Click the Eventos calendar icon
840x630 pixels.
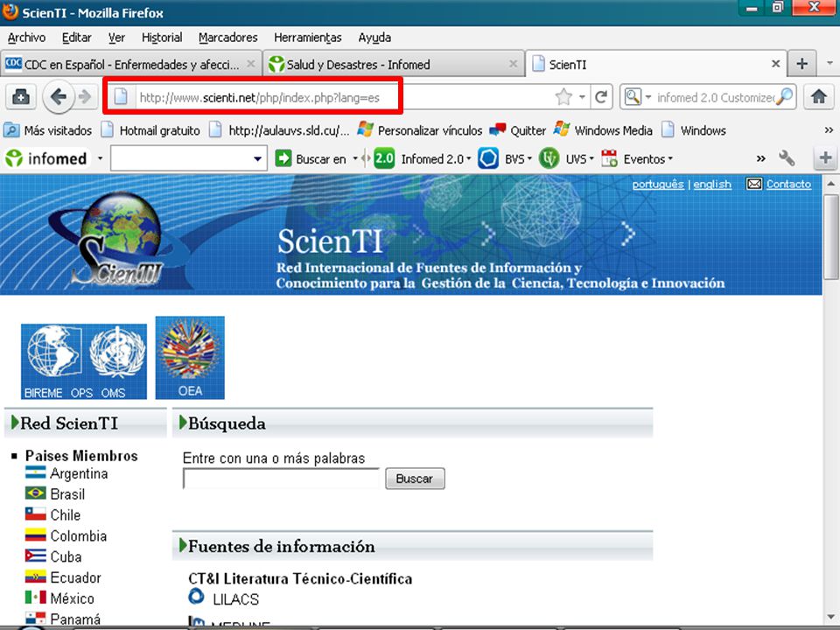pos(609,158)
